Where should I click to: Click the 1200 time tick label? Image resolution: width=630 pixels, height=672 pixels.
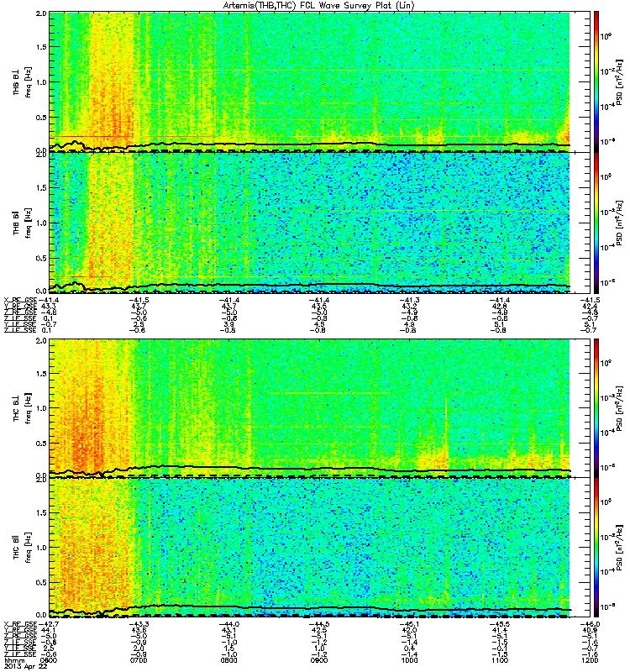pyautogui.click(x=591, y=660)
